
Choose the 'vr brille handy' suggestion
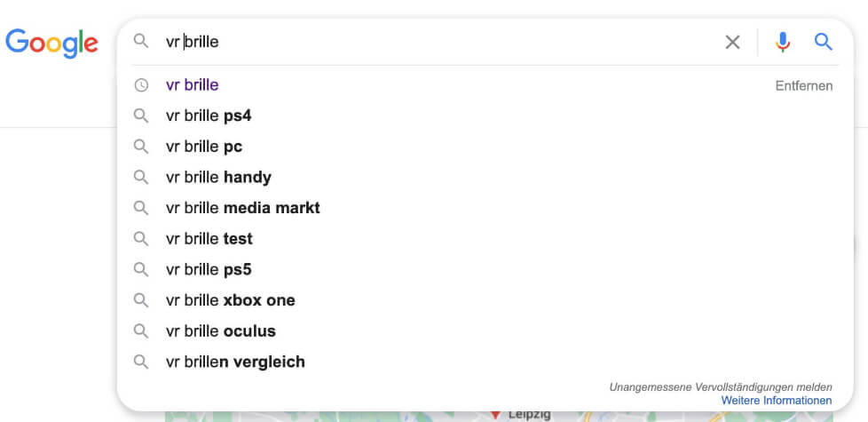click(218, 177)
